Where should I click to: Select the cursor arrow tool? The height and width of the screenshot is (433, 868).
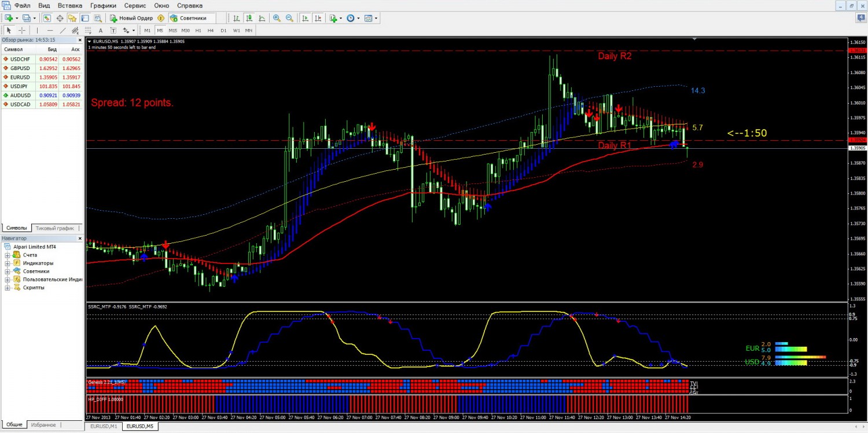click(9, 30)
